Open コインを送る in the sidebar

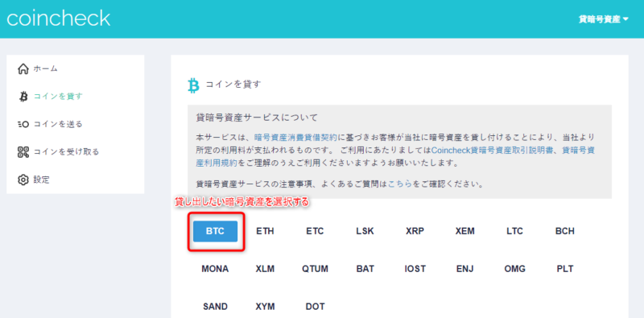(x=58, y=124)
